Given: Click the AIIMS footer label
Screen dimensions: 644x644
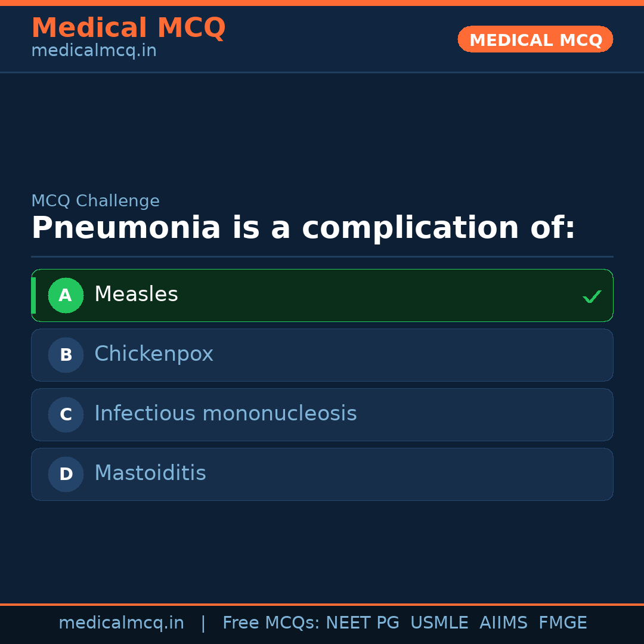Looking at the screenshot, I should point(503,623).
